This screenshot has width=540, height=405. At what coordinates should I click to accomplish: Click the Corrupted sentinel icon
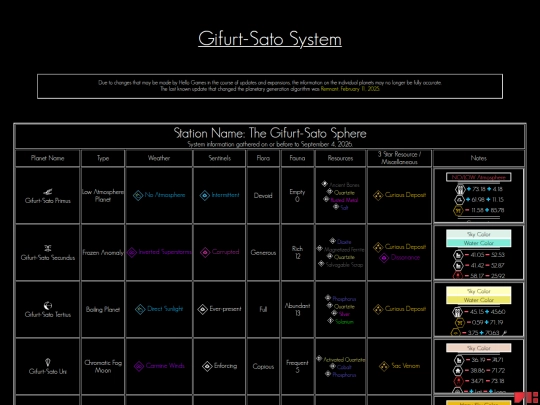coord(205,252)
